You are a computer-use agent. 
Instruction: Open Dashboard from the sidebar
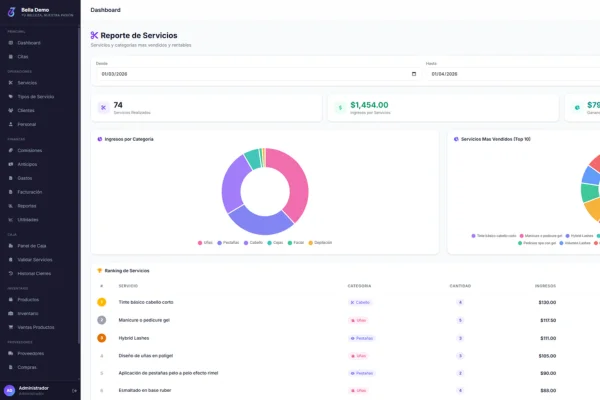[29, 43]
